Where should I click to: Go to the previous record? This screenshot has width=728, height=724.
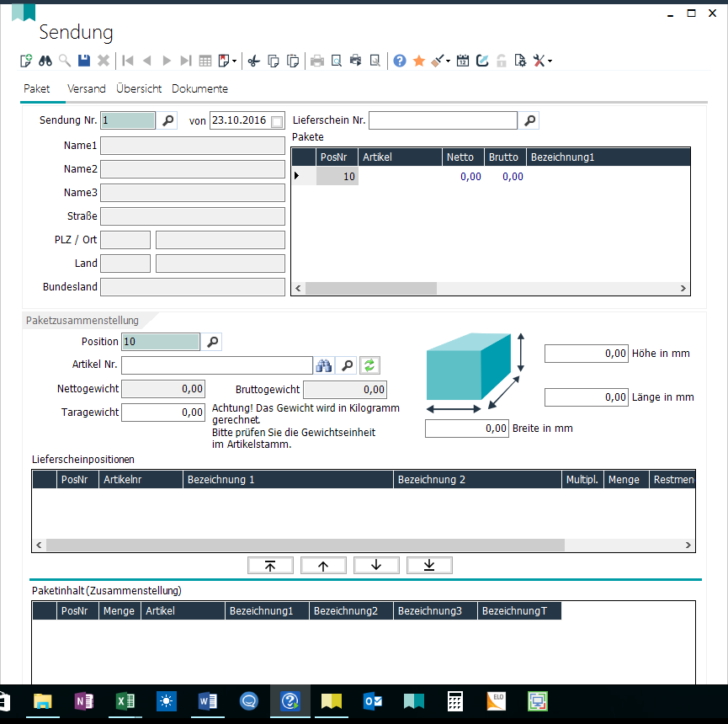pyautogui.click(x=147, y=61)
